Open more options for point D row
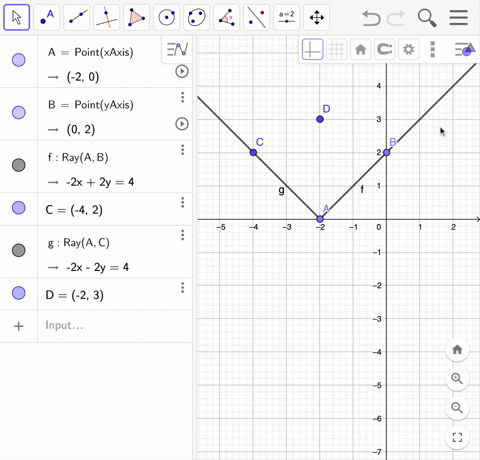480x460 pixels. (x=182, y=287)
